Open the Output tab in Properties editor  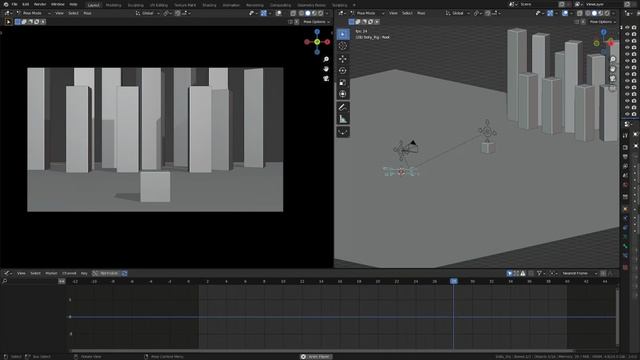[625, 157]
